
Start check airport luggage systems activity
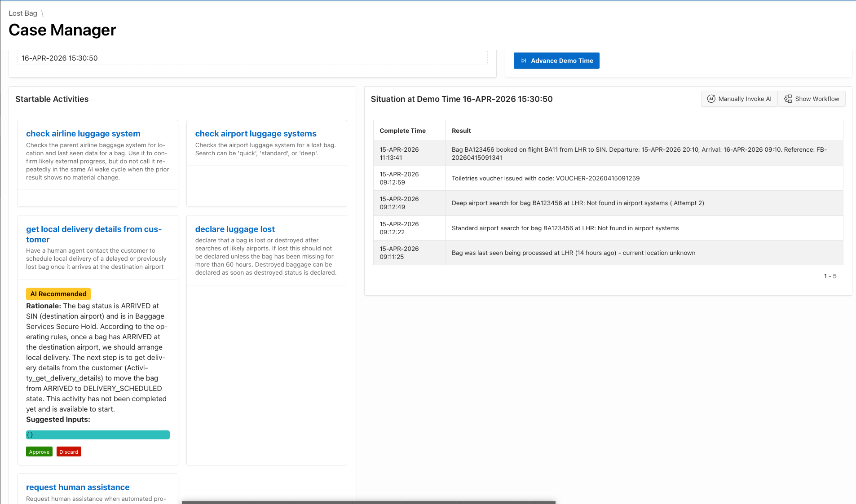pos(256,134)
